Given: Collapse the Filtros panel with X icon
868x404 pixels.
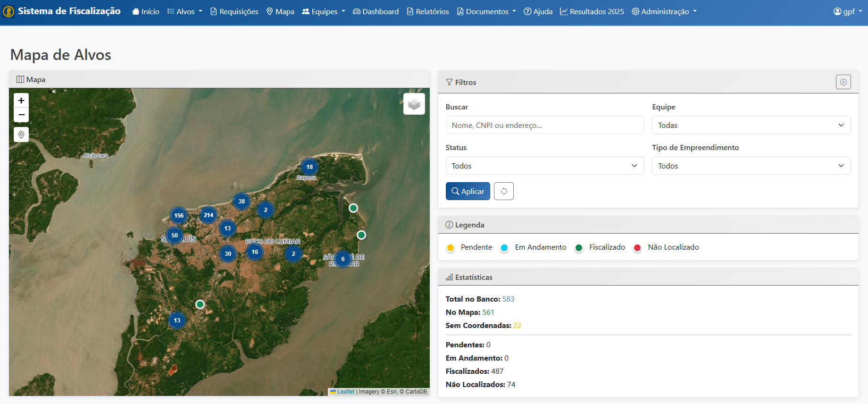Looking at the screenshot, I should point(843,82).
